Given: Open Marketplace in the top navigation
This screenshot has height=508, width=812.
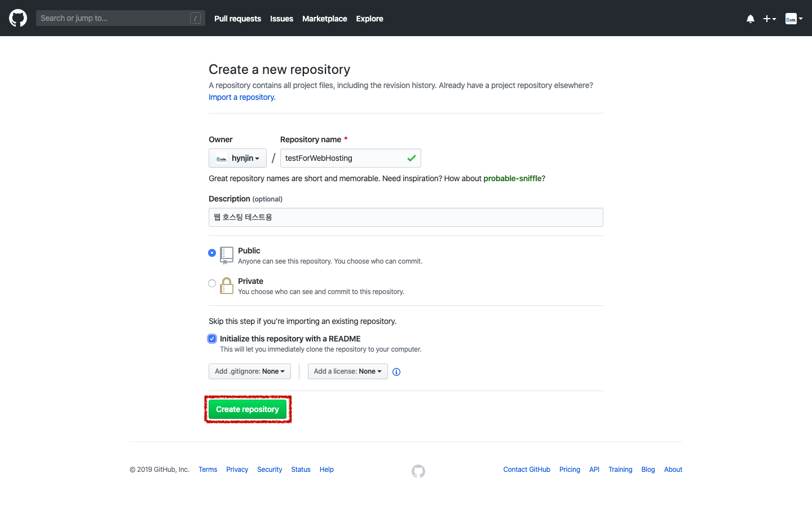Looking at the screenshot, I should [325, 19].
